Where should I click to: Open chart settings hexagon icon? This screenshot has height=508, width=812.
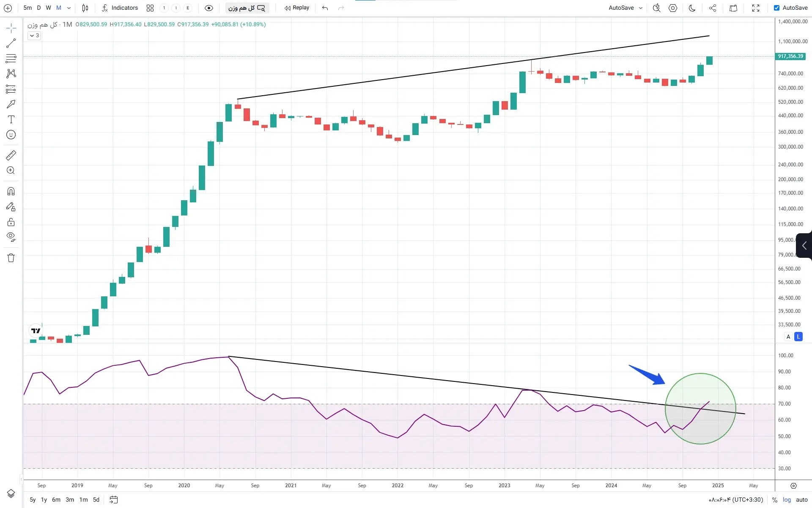673,8
